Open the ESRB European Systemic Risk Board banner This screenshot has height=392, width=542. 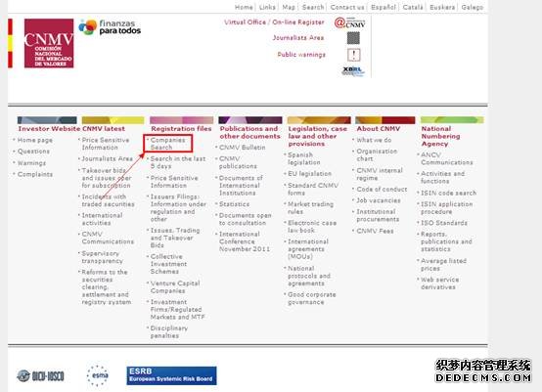coord(171,375)
